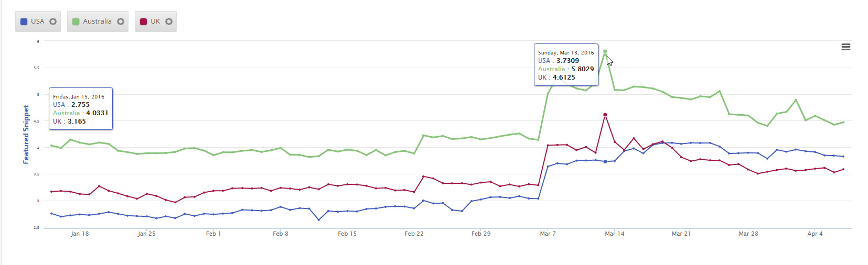The width and height of the screenshot is (868, 265).
Task: Click the Jan 18 x-axis label
Action: click(80, 234)
